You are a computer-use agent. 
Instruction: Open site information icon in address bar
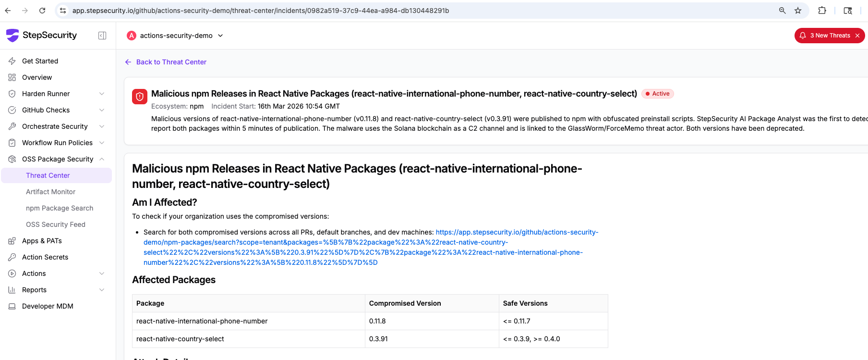[x=63, y=11]
